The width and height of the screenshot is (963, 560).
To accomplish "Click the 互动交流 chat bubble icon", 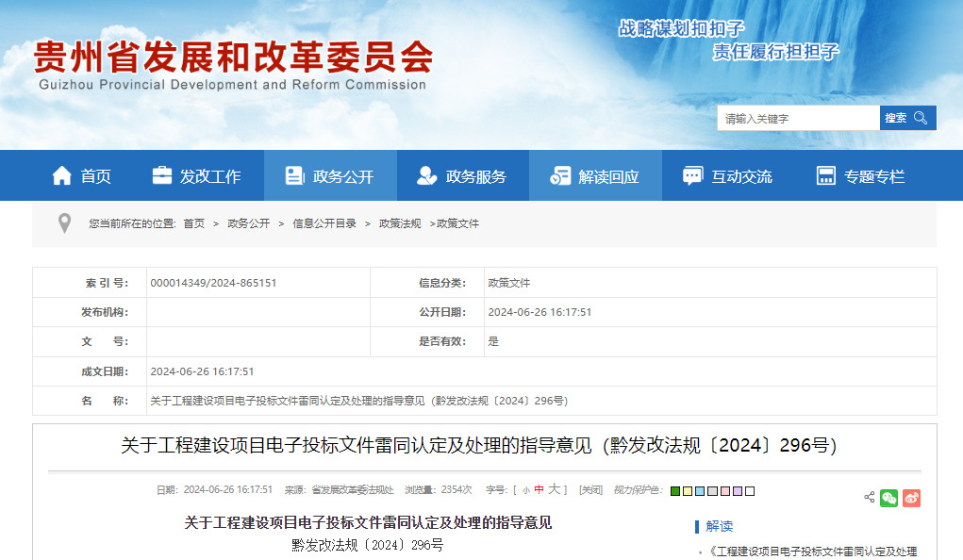I will coord(693,174).
